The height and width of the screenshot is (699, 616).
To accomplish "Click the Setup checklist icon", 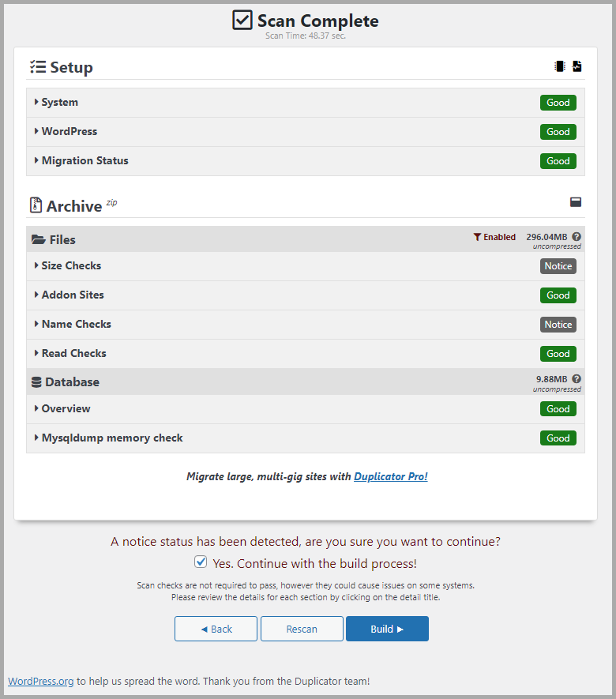I will [37, 67].
